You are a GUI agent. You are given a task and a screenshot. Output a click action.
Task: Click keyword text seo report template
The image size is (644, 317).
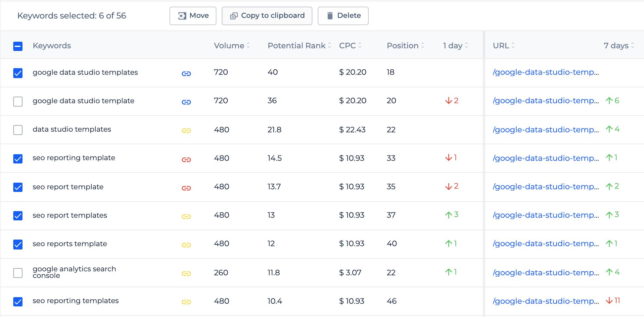point(68,187)
